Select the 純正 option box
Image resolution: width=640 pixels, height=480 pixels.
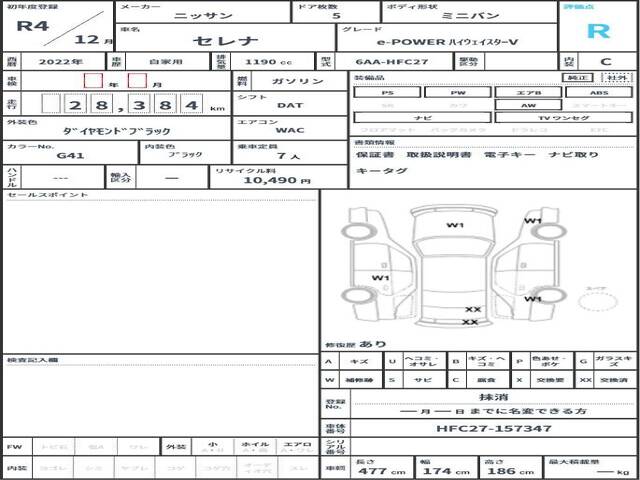tap(577, 77)
